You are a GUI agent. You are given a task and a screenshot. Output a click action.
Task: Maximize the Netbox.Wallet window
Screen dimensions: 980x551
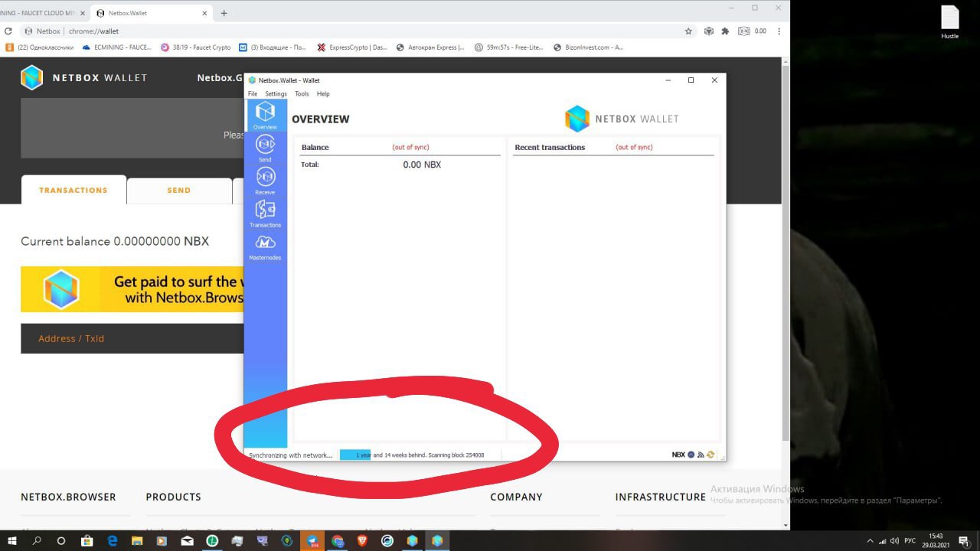pos(691,80)
